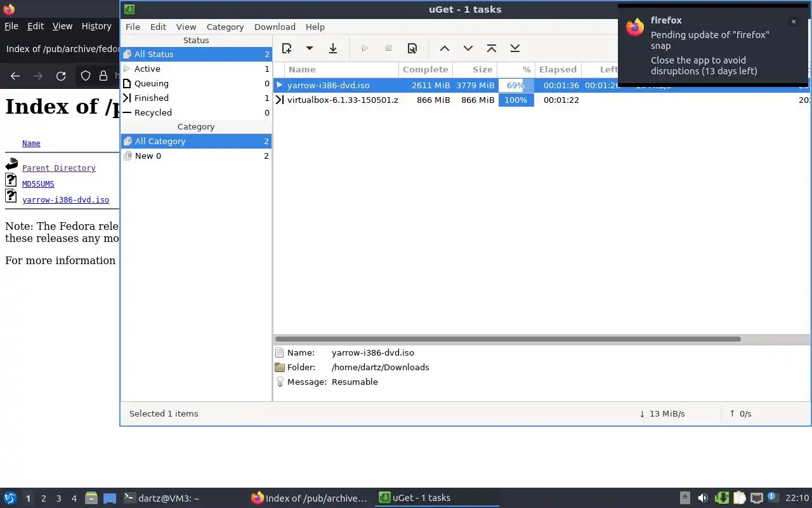Click the grayed Pause icon in toolbar

[388, 48]
